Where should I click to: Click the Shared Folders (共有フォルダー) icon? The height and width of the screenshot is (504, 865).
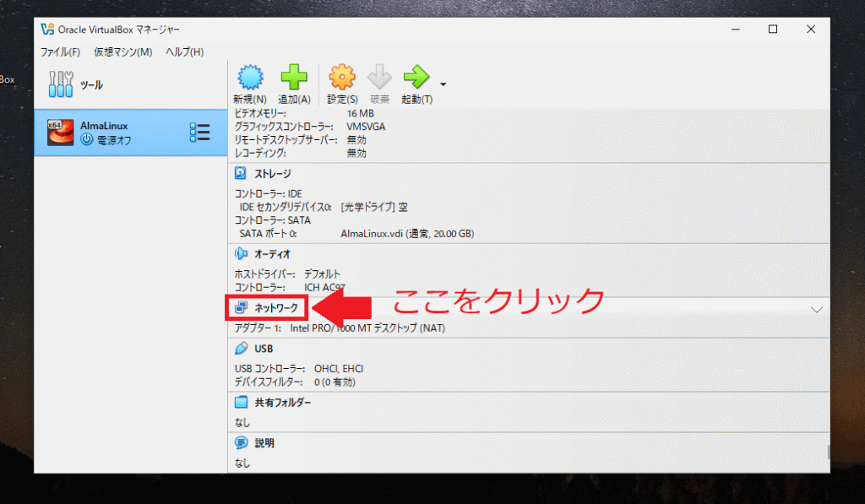(241, 402)
